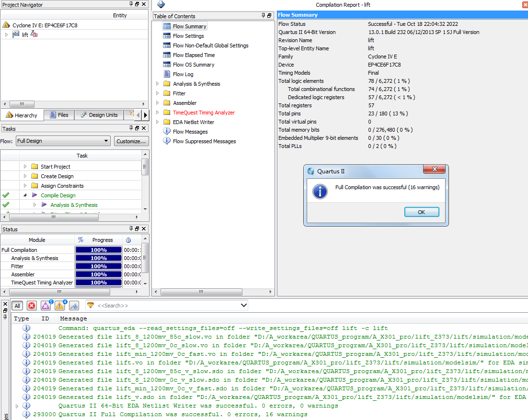Toggle the flagged messages filter icon
Screen dimensions: 528x420
click(74, 306)
